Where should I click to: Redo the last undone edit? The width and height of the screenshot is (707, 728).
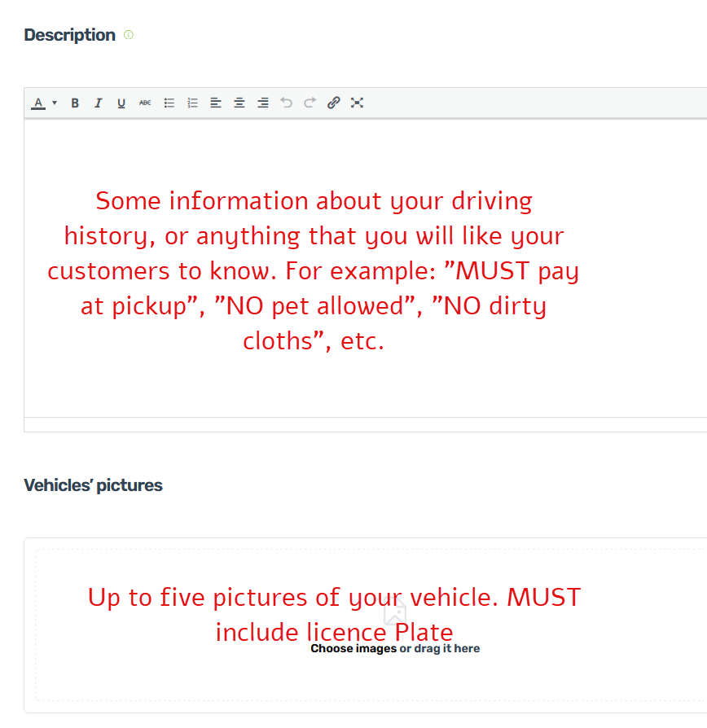click(310, 103)
